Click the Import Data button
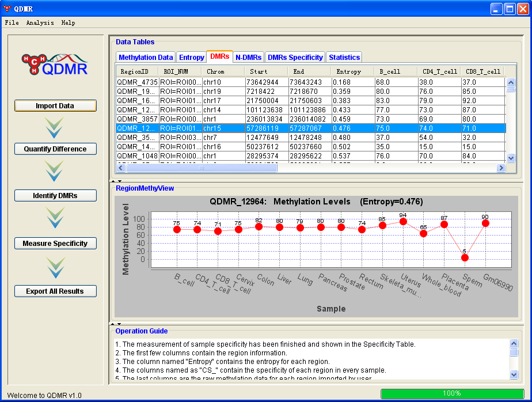Viewport: 532px width, 402px height. pos(55,105)
